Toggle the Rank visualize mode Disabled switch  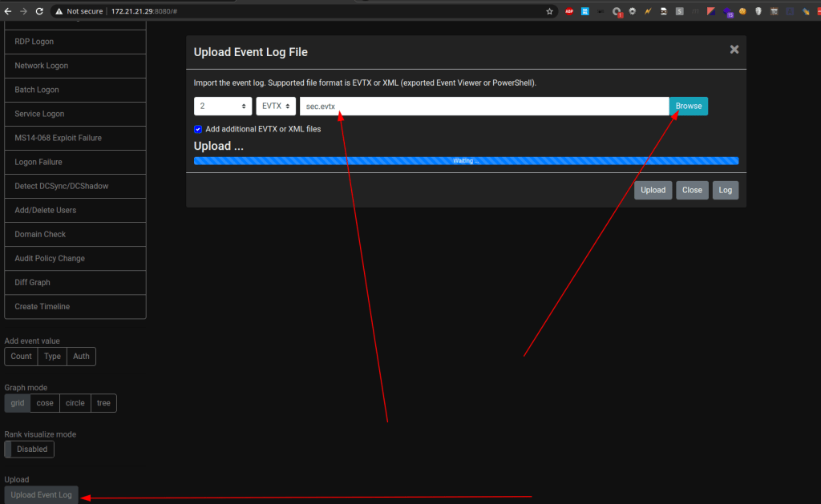(30, 450)
